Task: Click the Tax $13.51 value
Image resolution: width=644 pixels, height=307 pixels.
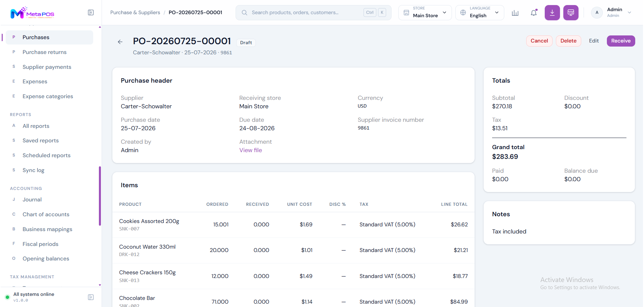Action: (x=500, y=129)
